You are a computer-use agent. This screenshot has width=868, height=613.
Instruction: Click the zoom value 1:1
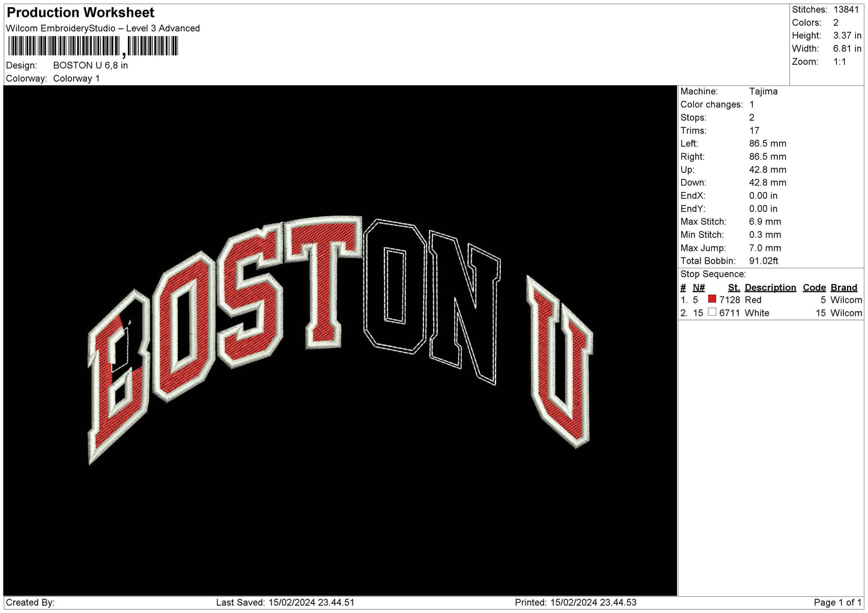point(839,62)
